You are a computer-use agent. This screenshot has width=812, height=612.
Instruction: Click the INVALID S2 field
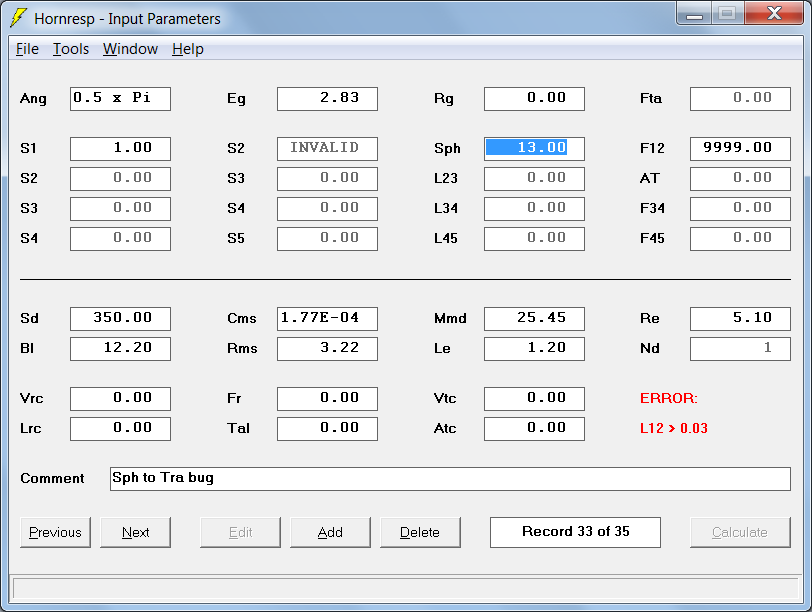point(327,149)
